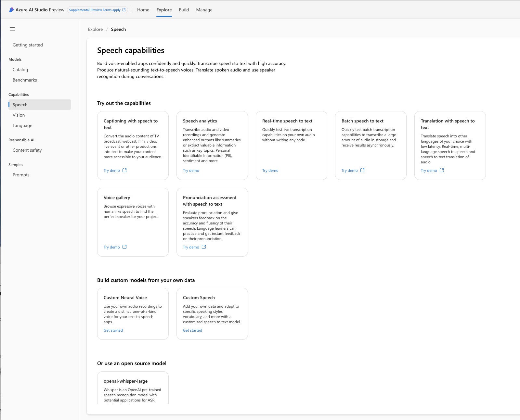Open the Home tab
This screenshot has width=520, height=420.
pos(143,10)
